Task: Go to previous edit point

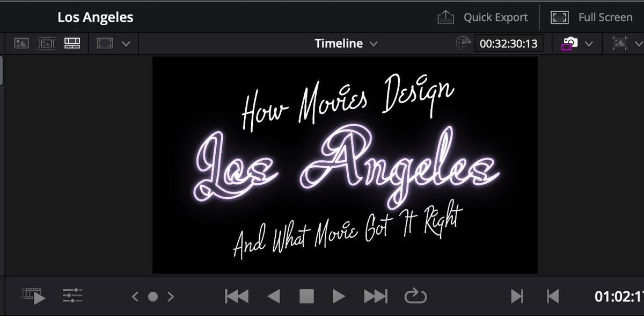Action: [552, 296]
